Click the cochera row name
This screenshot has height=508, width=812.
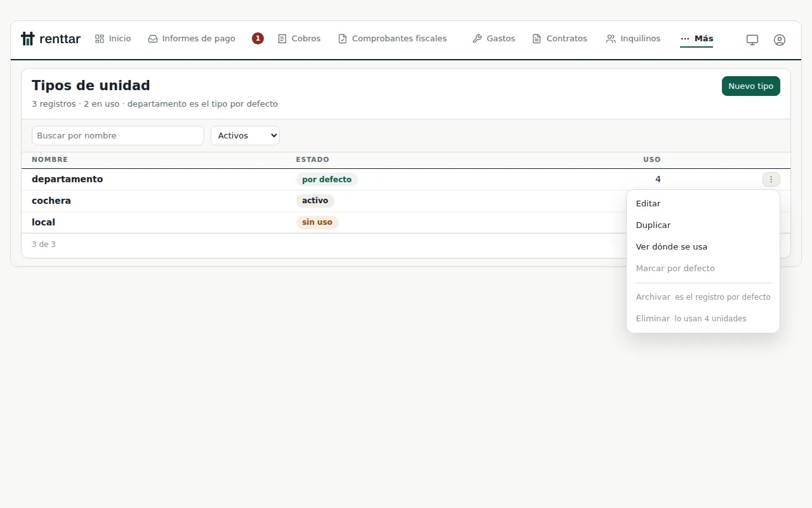pos(51,201)
